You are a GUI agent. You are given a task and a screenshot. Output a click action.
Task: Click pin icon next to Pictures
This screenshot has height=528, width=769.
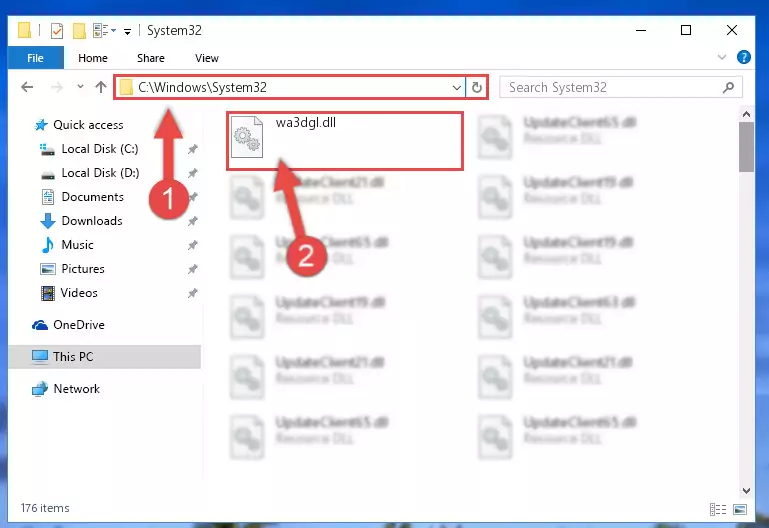coord(193,269)
